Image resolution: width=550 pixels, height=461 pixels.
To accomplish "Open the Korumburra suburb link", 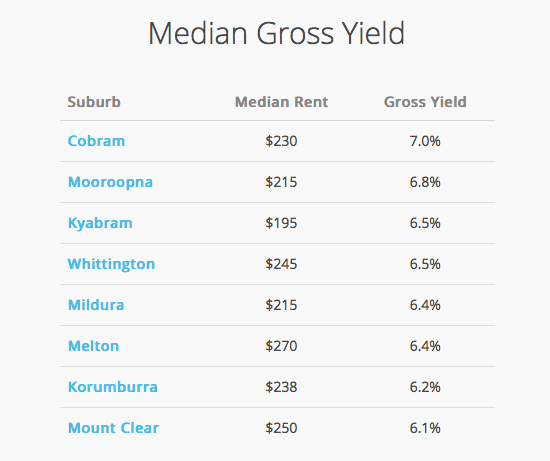I will click(x=113, y=387).
